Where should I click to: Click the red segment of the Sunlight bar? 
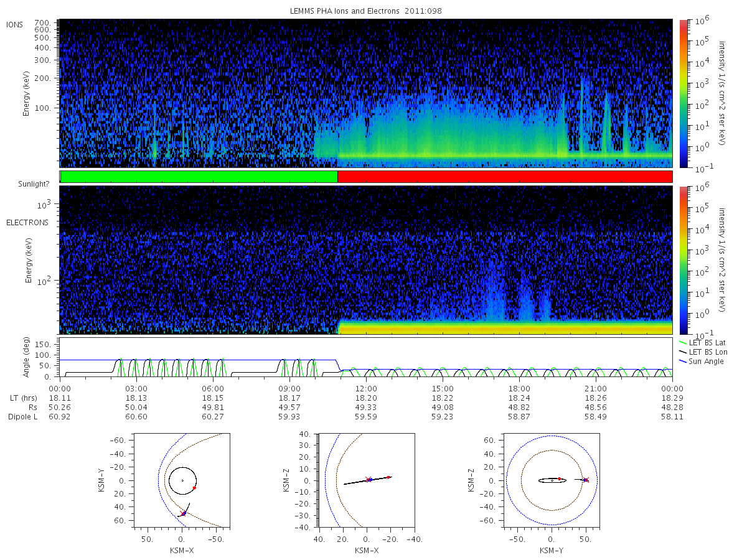pos(505,177)
